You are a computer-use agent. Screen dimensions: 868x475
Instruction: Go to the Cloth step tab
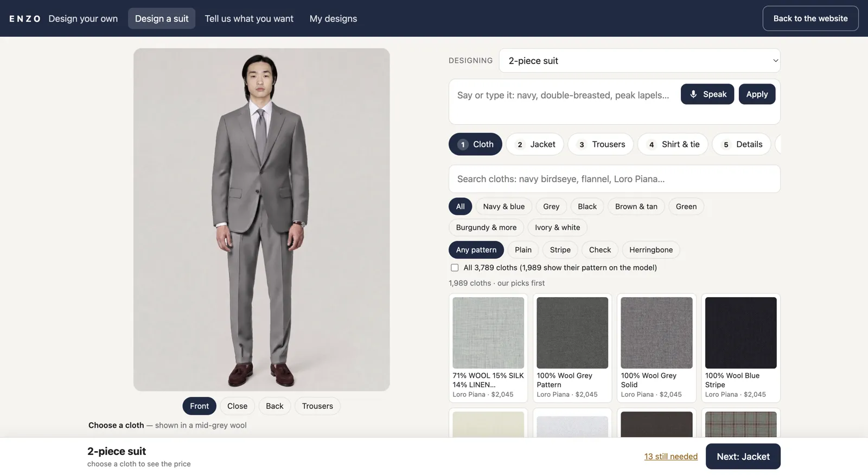tap(475, 144)
